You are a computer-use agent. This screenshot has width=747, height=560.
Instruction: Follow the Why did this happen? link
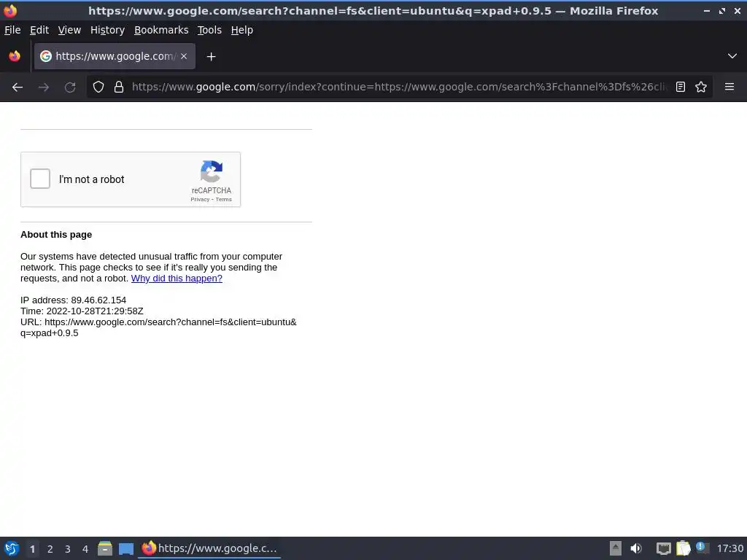177,278
